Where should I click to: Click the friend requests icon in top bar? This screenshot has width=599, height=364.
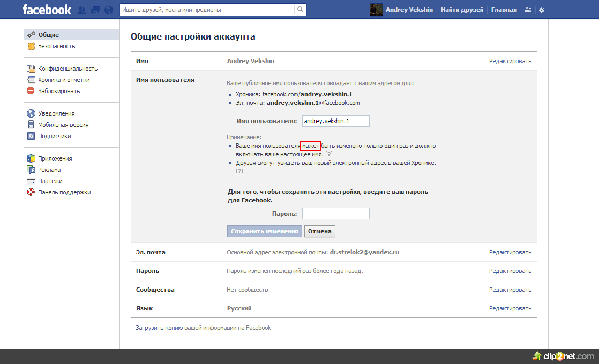[x=82, y=10]
